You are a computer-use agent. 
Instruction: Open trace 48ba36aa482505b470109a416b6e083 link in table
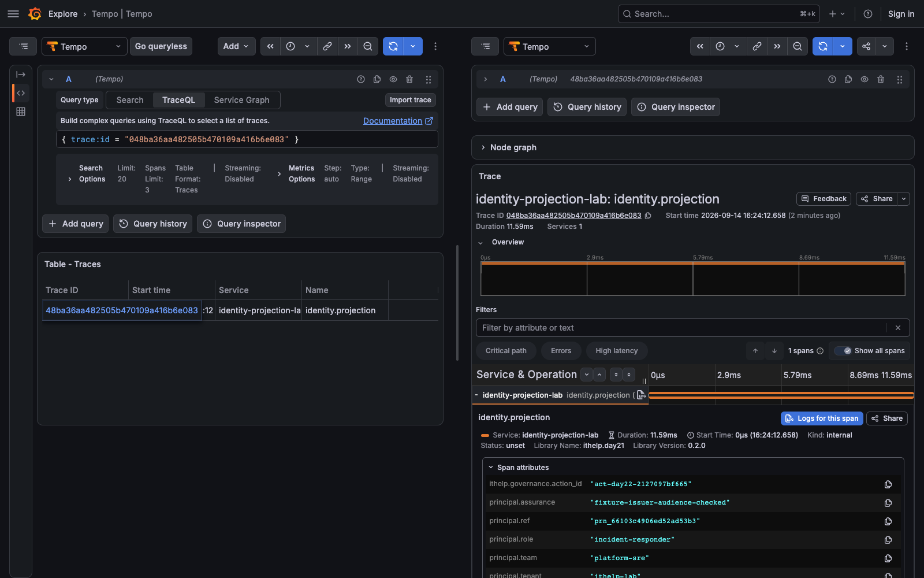coord(122,310)
